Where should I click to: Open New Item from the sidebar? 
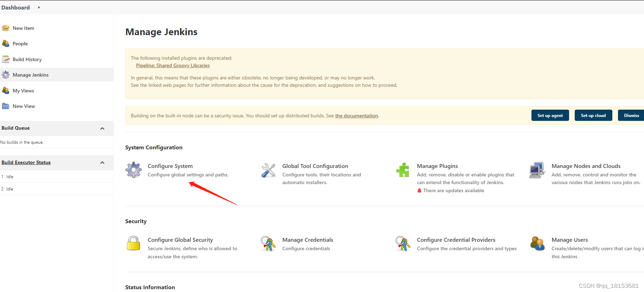(24, 28)
